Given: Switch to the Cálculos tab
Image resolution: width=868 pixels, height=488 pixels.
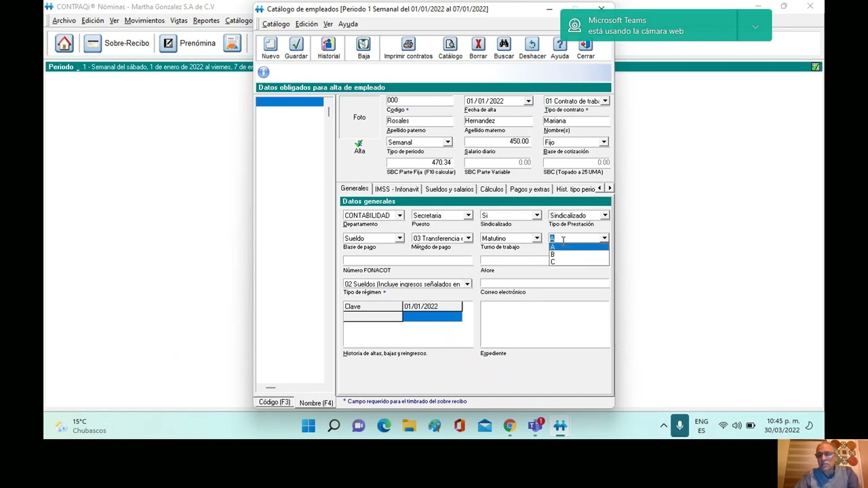Looking at the screenshot, I should (492, 189).
